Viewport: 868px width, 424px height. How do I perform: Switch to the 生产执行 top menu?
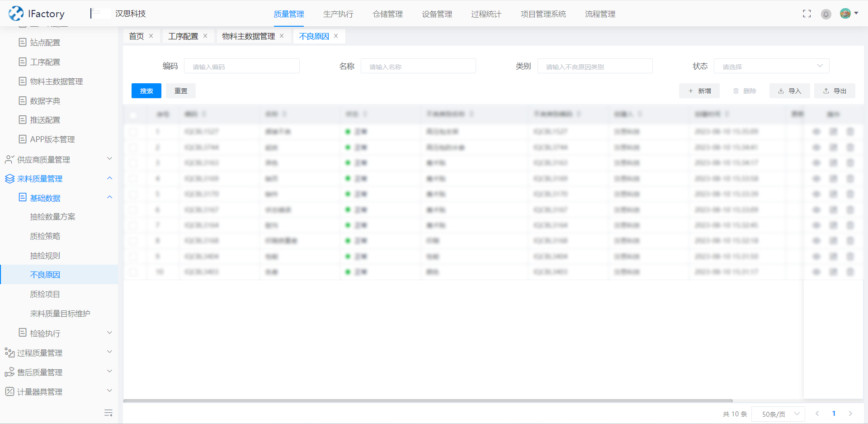tap(338, 14)
